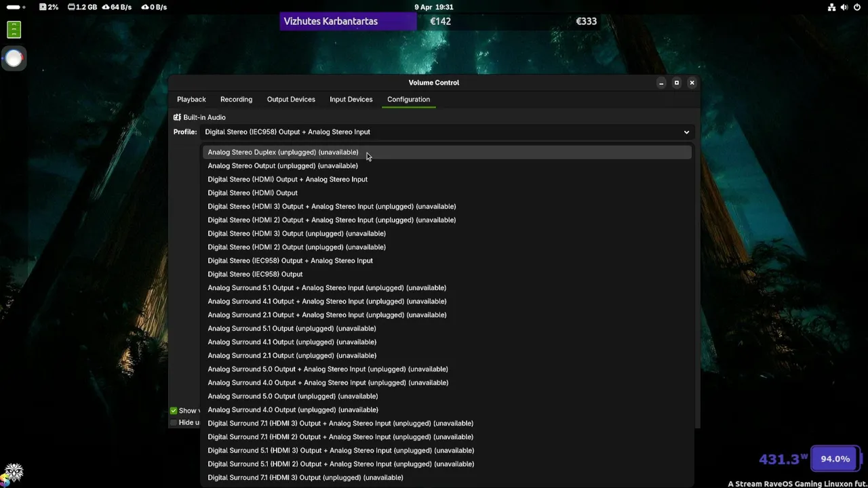This screenshot has height=488, width=868.
Task: Click the Volume Control title bar text
Action: pyautogui.click(x=434, y=83)
